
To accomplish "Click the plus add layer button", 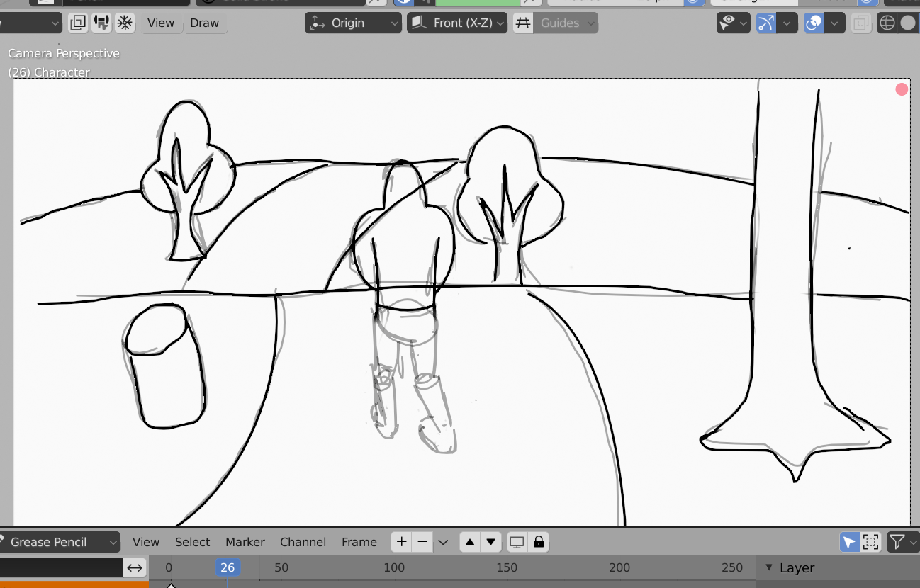I will point(402,542).
